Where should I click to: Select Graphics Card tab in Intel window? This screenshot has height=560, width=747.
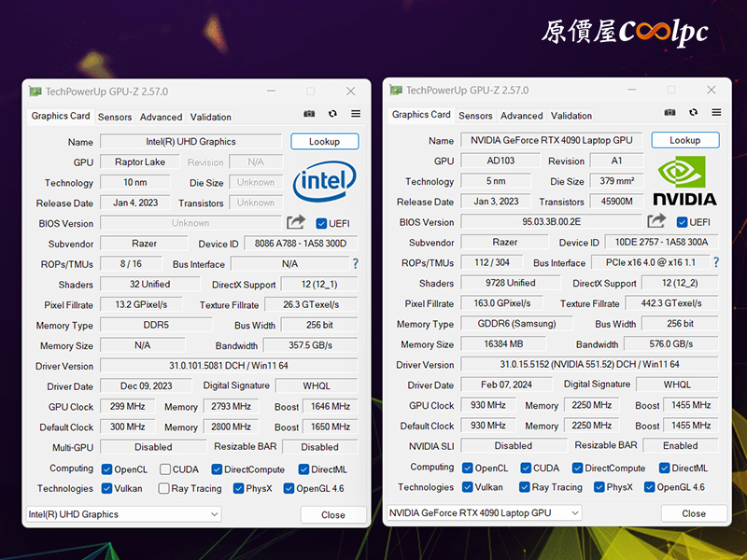tap(61, 116)
